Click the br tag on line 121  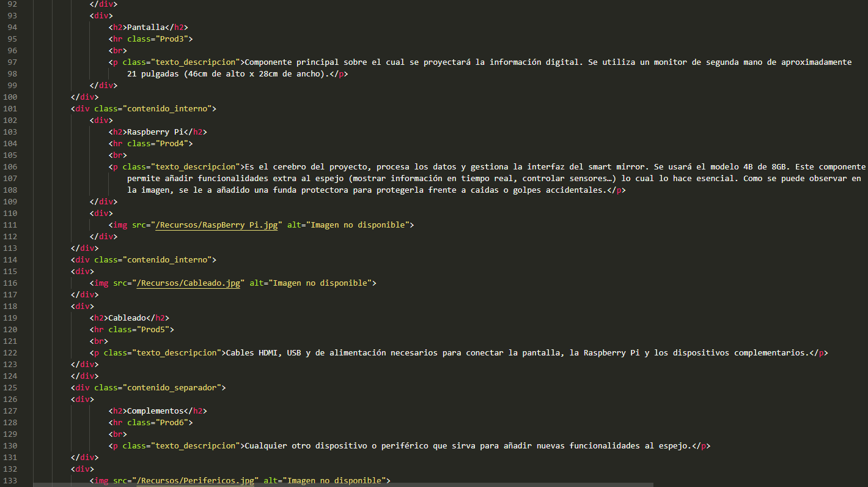[x=99, y=341]
